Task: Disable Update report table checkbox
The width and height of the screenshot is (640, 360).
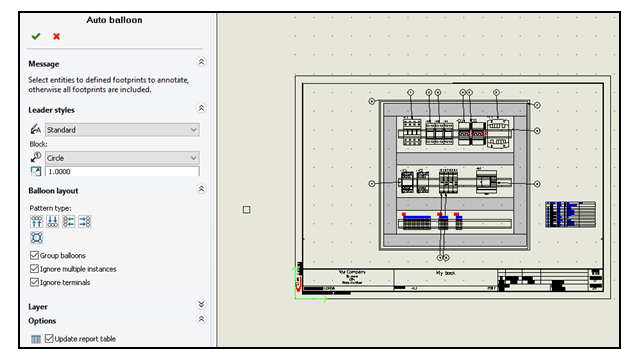Action: [49, 338]
